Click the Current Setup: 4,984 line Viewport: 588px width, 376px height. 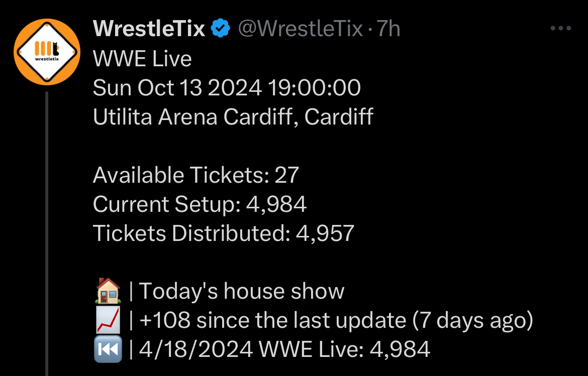pyautogui.click(x=200, y=204)
